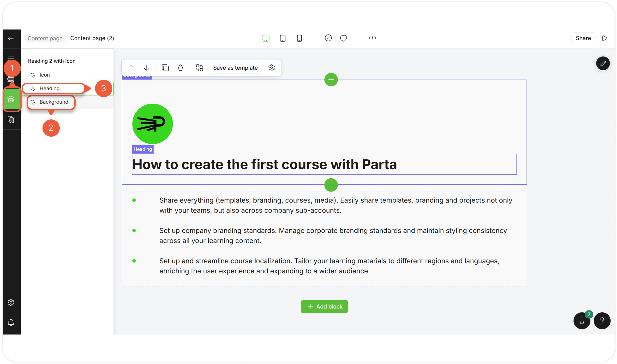The image size is (617, 364).
Task: Click Save as template button
Action: point(235,68)
